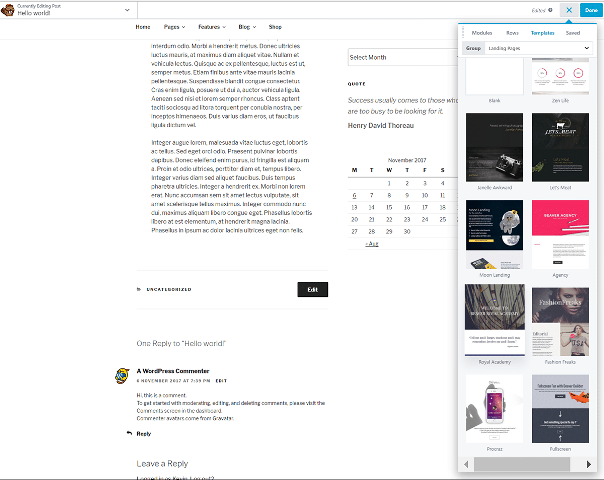The width and height of the screenshot is (604, 480).
Task: Click Reply under the comment
Action: [x=144, y=434]
